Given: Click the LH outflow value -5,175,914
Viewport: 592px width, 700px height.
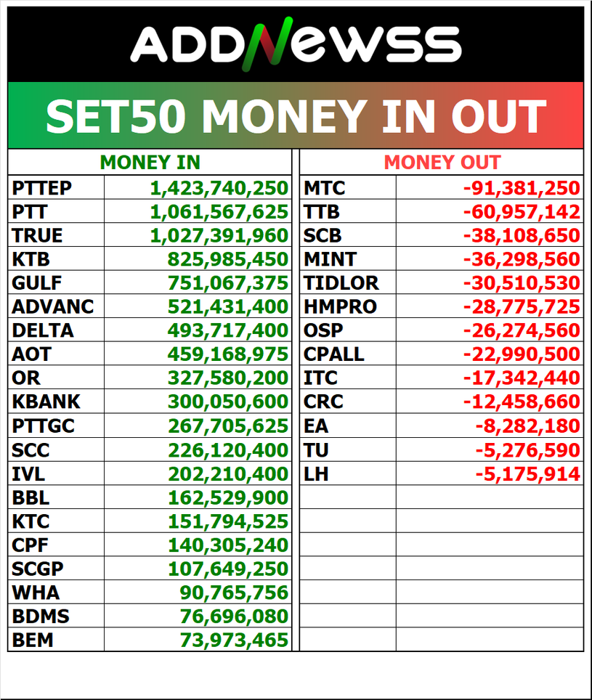Looking at the screenshot, I should click(x=528, y=475).
